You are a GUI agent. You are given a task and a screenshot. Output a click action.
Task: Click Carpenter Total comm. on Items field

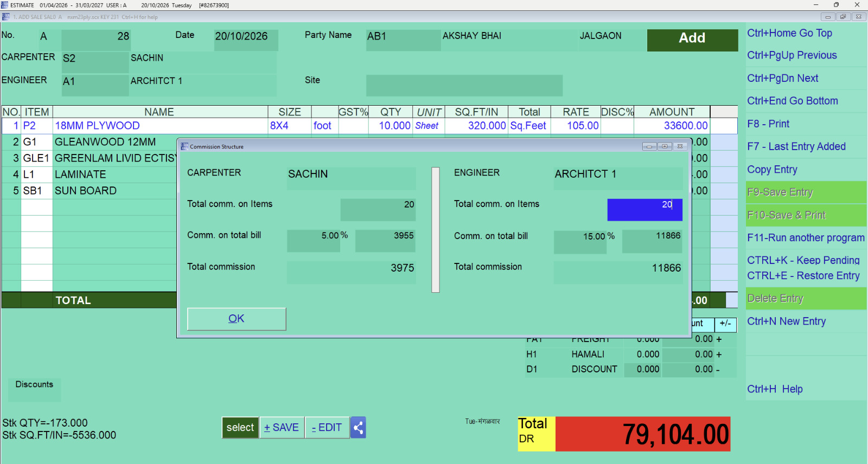378,210
